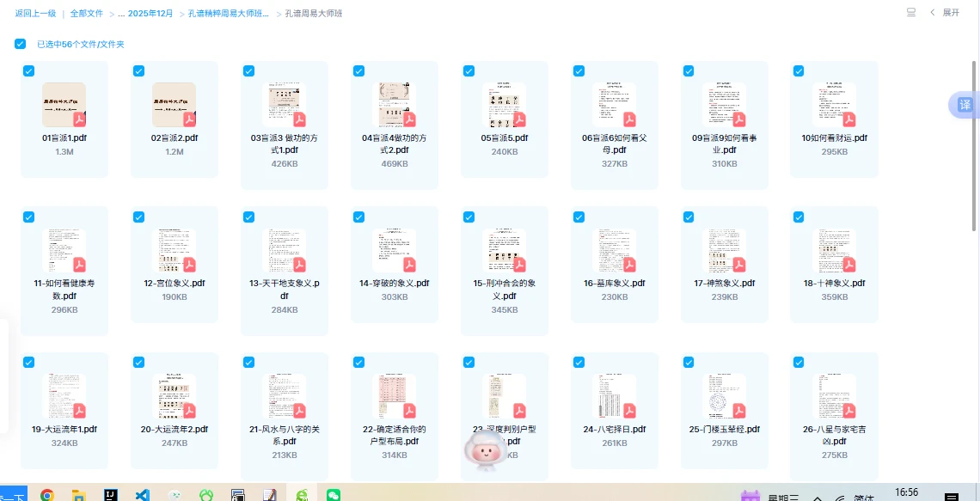The width and height of the screenshot is (980, 501).
Task: Go to 全部文件 in breadcrumb
Action: coord(86,14)
